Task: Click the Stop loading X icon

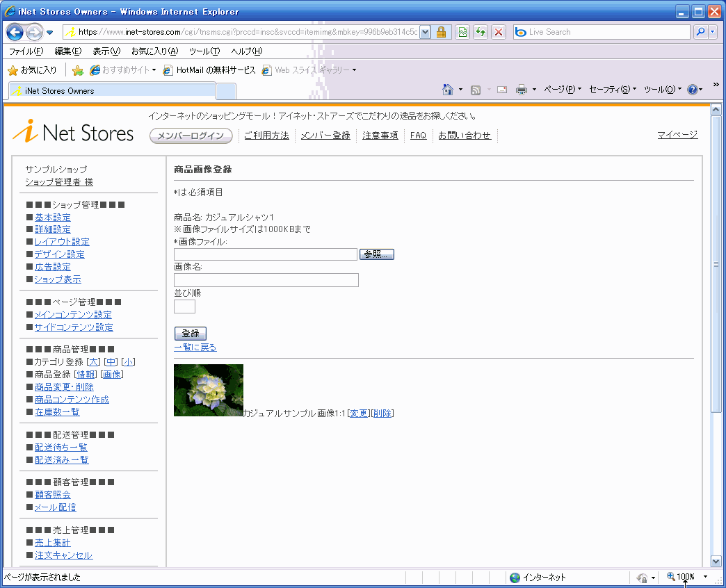Action: [x=498, y=32]
